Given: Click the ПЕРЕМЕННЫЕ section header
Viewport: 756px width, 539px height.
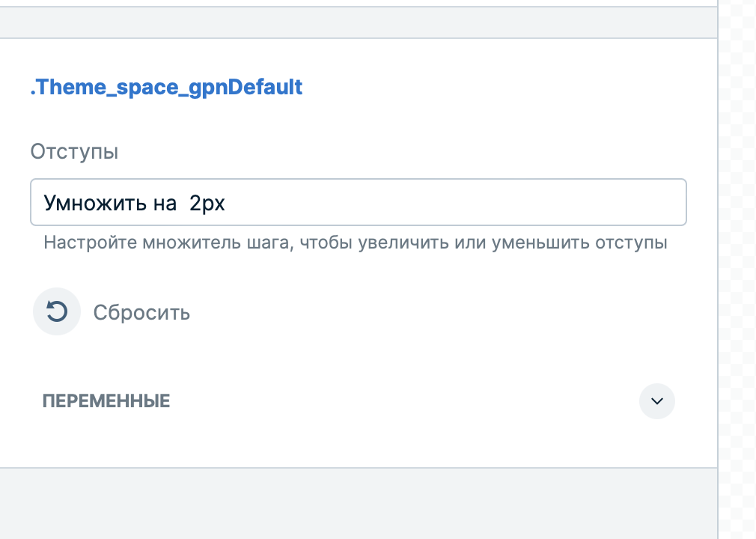Looking at the screenshot, I should 107,401.
